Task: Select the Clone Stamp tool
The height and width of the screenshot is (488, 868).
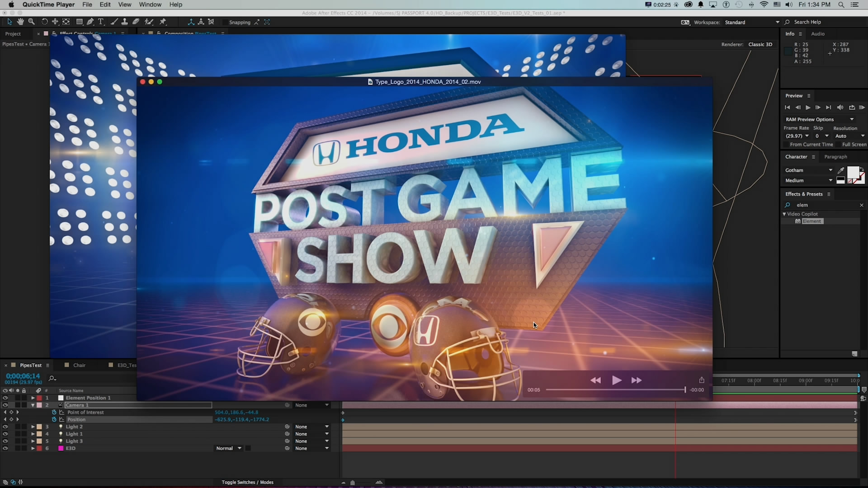Action: click(x=124, y=22)
